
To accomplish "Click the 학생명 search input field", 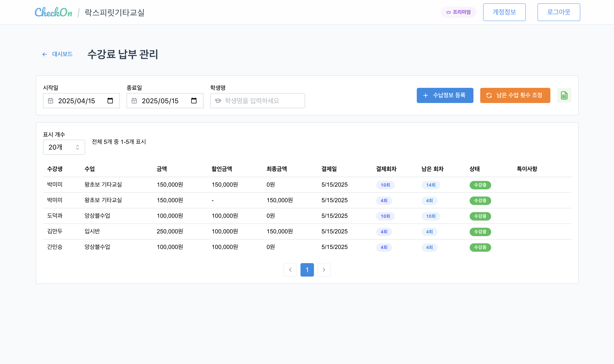I will point(257,100).
